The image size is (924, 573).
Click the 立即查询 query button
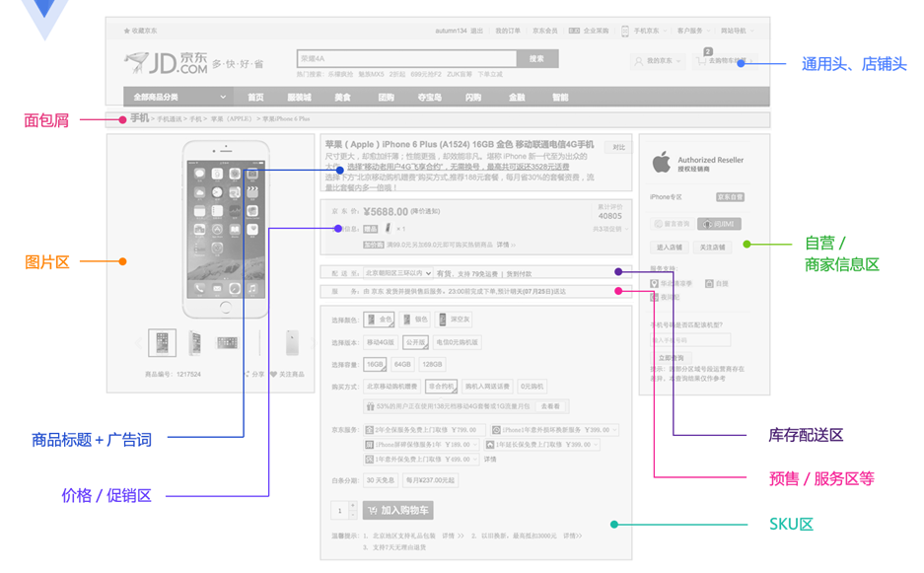(672, 358)
